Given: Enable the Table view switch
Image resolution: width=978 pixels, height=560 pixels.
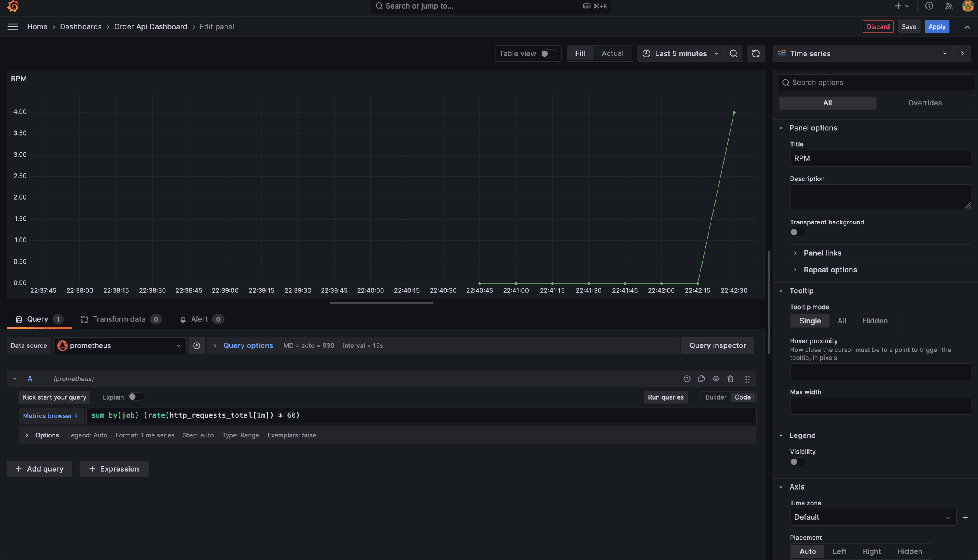Looking at the screenshot, I should (548, 53).
